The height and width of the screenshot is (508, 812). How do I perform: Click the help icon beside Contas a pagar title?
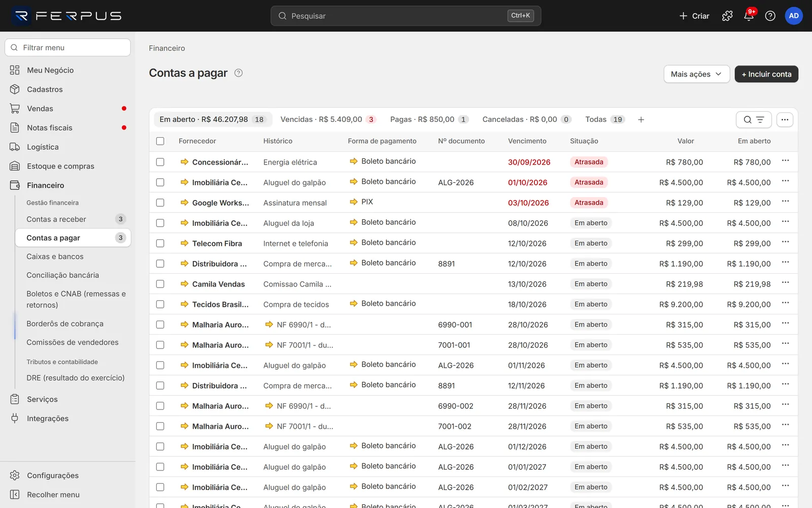click(239, 73)
